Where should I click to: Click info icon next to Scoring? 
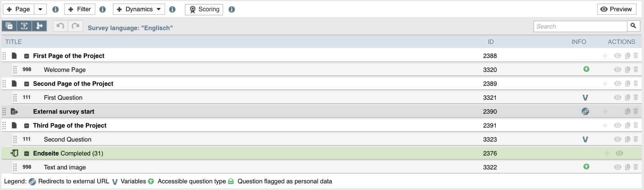click(232, 9)
